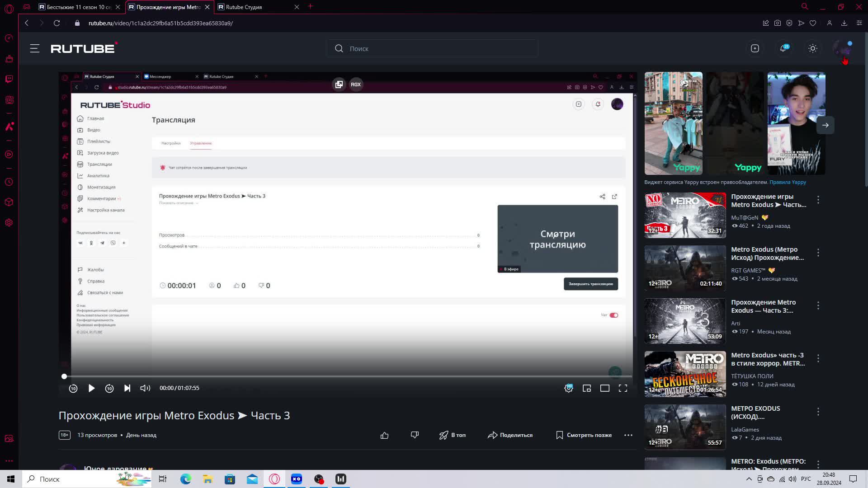Open the browser downloads icon

[844, 23]
